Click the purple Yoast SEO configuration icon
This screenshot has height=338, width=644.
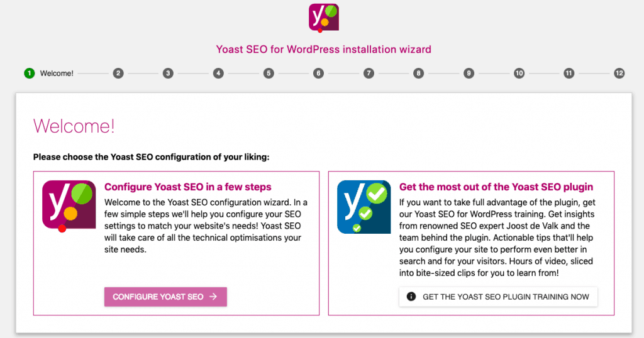69,206
